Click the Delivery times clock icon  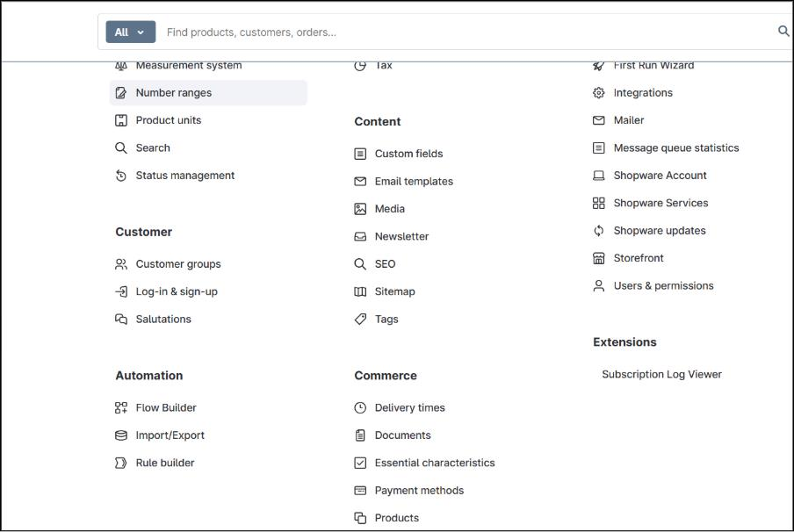359,407
